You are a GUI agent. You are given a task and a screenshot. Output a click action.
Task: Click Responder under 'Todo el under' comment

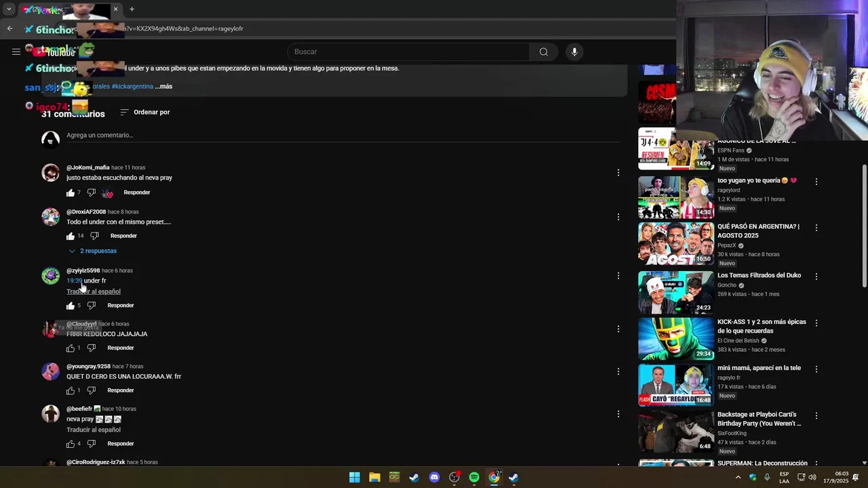pos(123,236)
